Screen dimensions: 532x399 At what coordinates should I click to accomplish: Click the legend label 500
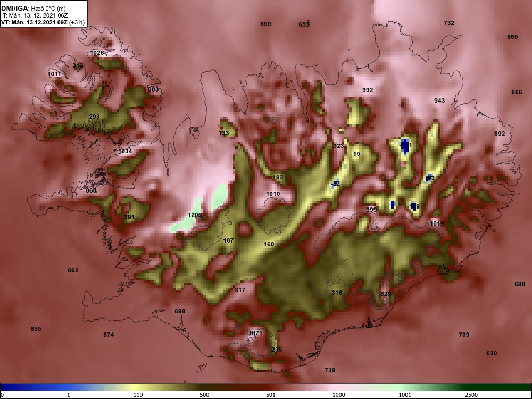[x=204, y=395]
